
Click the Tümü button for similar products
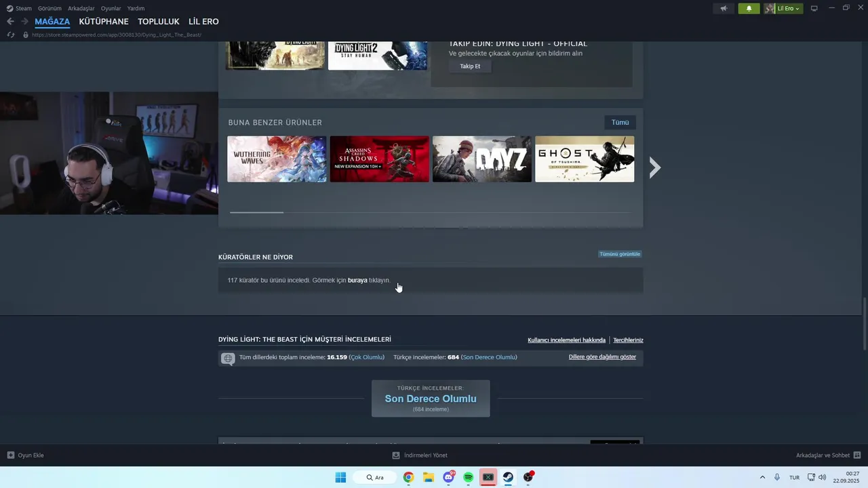pos(620,122)
